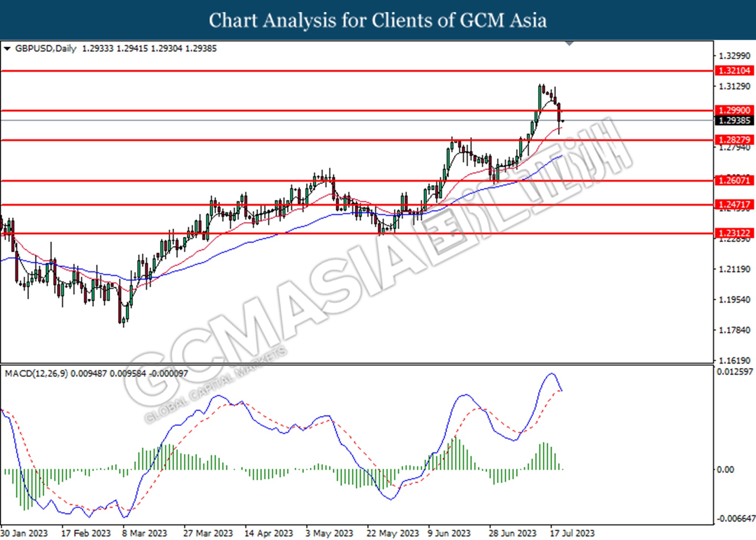Click the 1.17840 price axis value
Viewport: 756px width, 540px height.
[734, 331]
